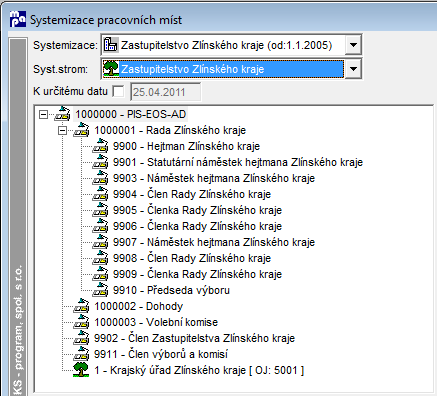Screen dimensions: 437x396
Task: Collapse the 1000000 - PIS-EOS-AD node
Action: [43, 115]
